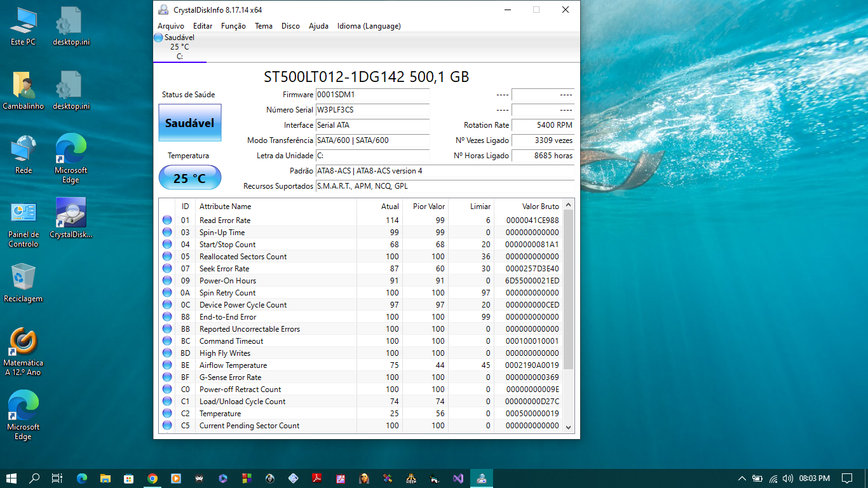This screenshot has height=488, width=868.
Task: Click the 25 °C temperature button
Action: (190, 178)
